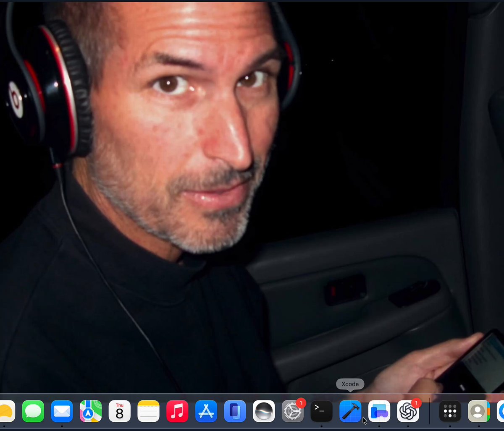The width and height of the screenshot is (504, 431).
Task: Click the dock separator line
Action: pos(429,411)
